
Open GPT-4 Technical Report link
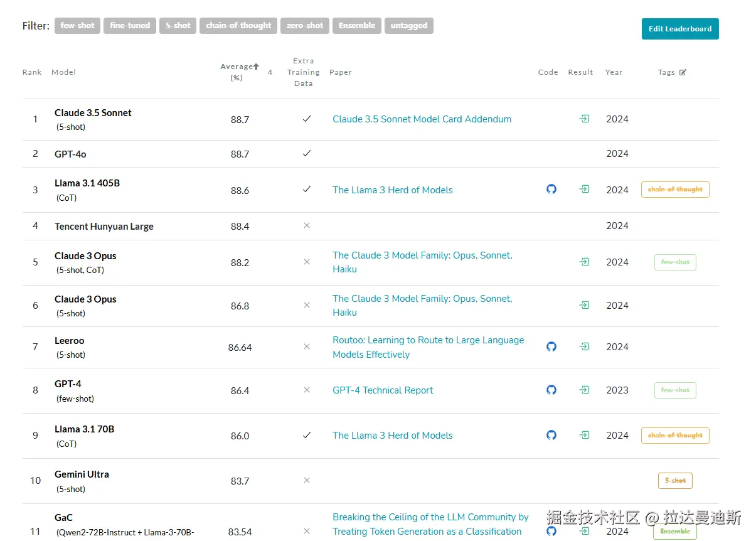383,390
